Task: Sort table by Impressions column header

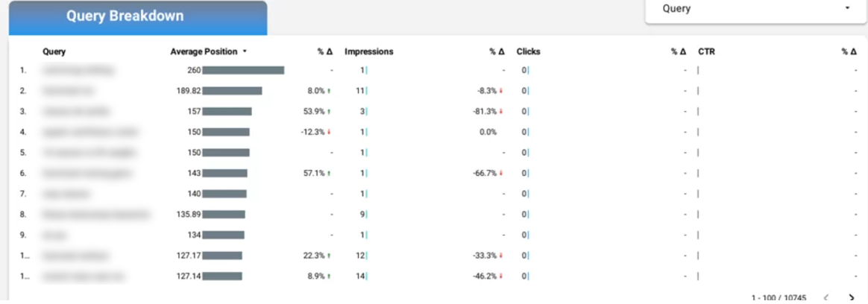Action: (368, 52)
